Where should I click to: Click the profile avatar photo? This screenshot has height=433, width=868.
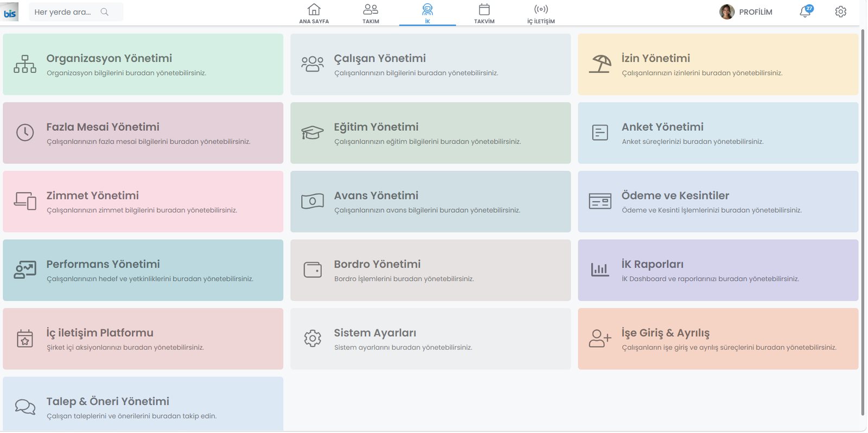click(x=727, y=12)
